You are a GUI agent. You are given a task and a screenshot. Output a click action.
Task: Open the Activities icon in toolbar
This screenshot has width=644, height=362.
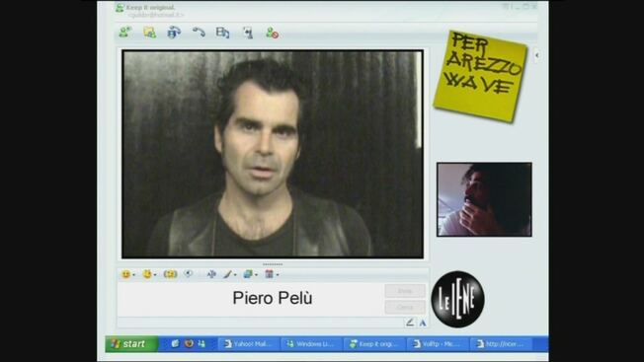point(222,33)
